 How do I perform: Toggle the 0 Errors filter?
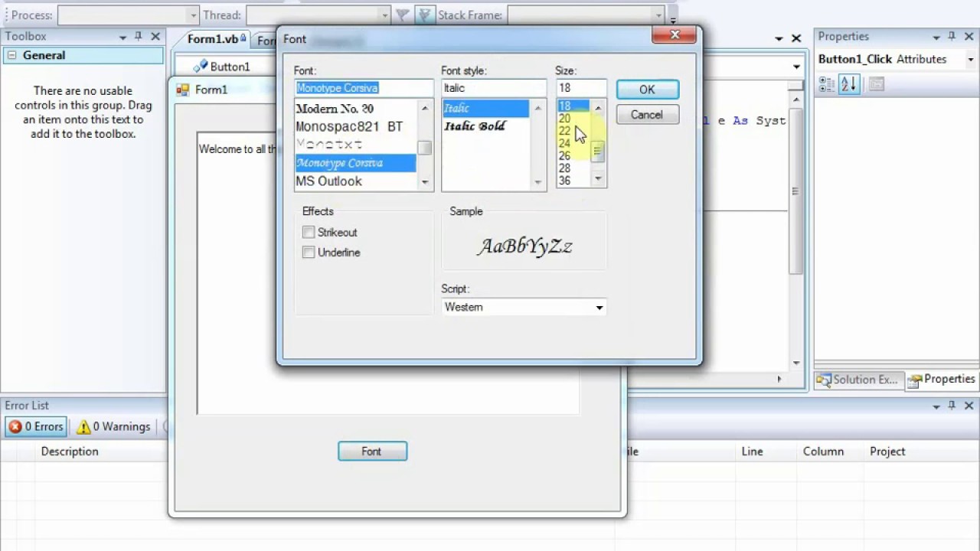click(37, 426)
